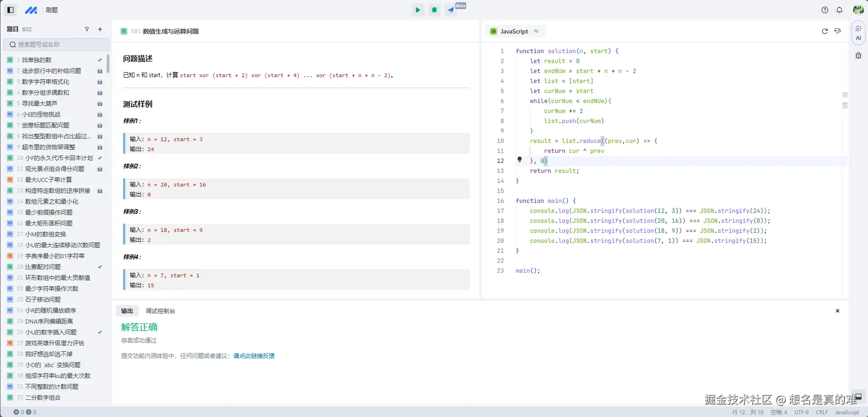Switch to the 调试控制台 tab
Screen dimensions: 868x417
pos(160,311)
